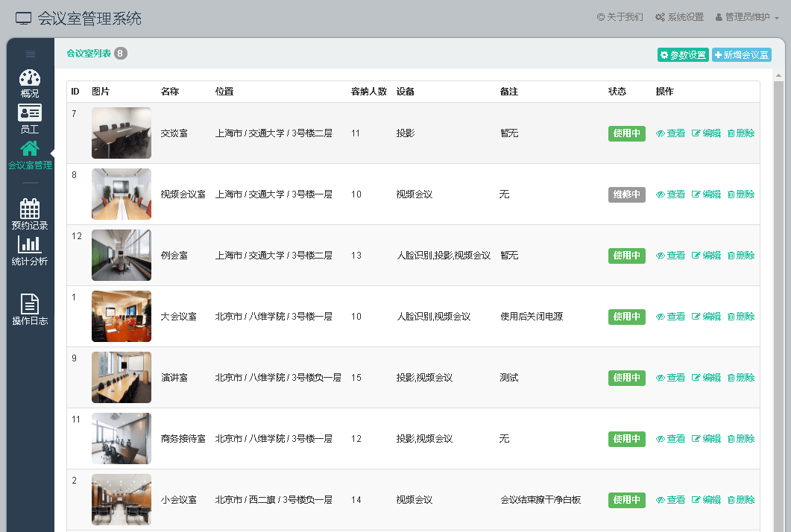The image size is (791, 532).
Task: Click the 参数设置 button
Action: click(683, 55)
